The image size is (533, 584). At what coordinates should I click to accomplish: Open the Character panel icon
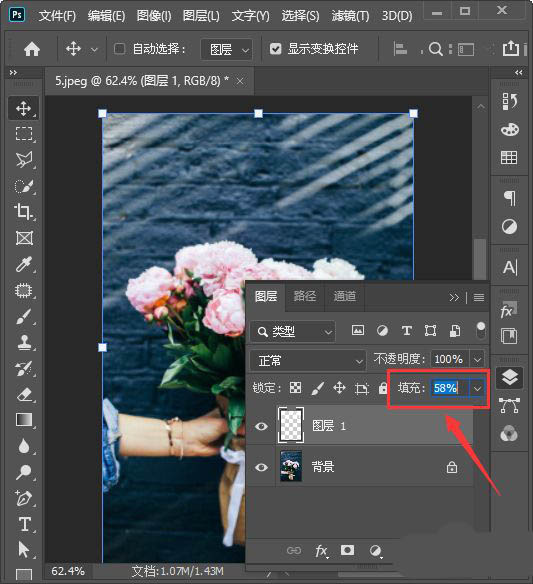(x=510, y=267)
